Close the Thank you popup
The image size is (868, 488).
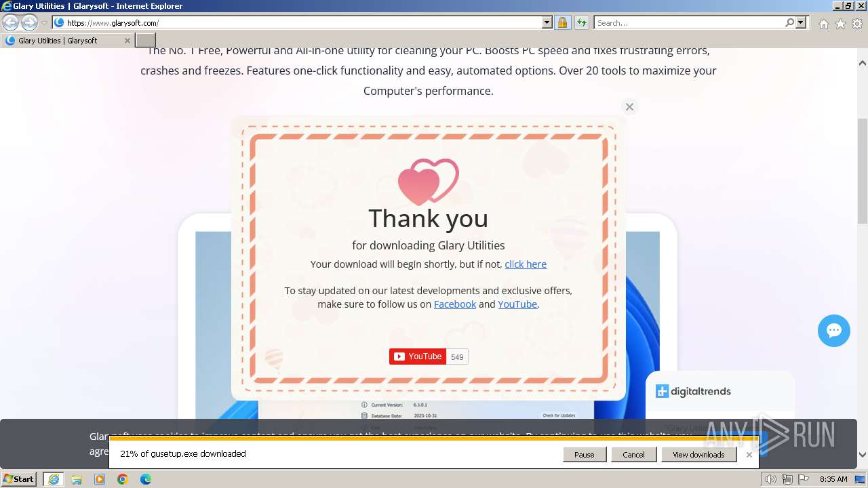click(x=629, y=106)
